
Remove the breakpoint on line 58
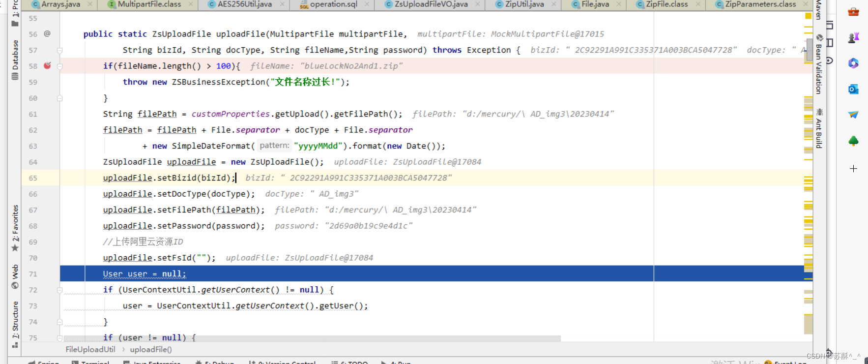pyautogui.click(x=47, y=65)
